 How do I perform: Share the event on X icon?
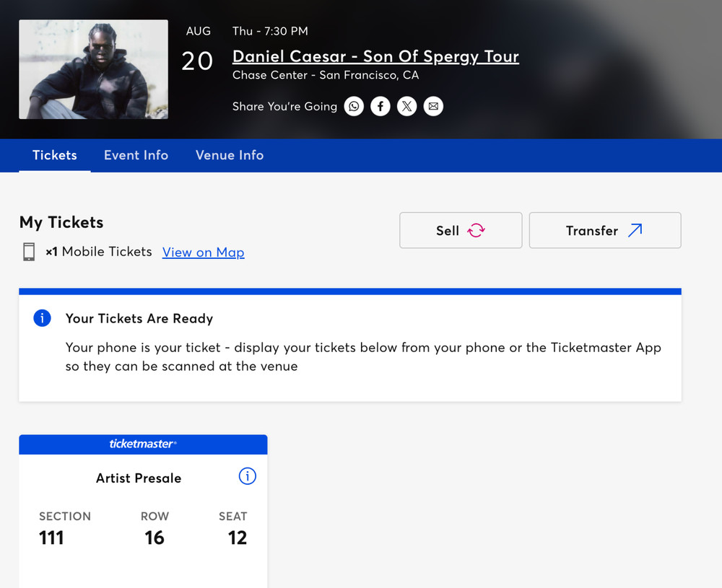(406, 106)
